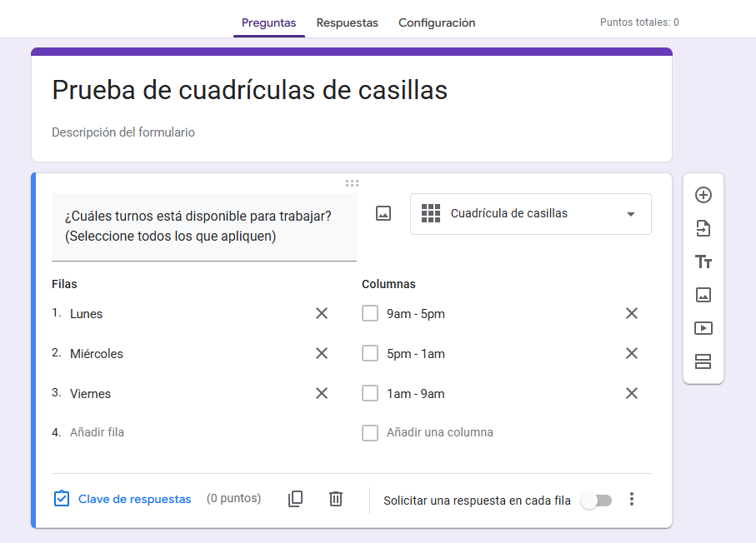Click the import questions icon
Image resolution: width=756 pixels, height=543 pixels.
click(703, 228)
